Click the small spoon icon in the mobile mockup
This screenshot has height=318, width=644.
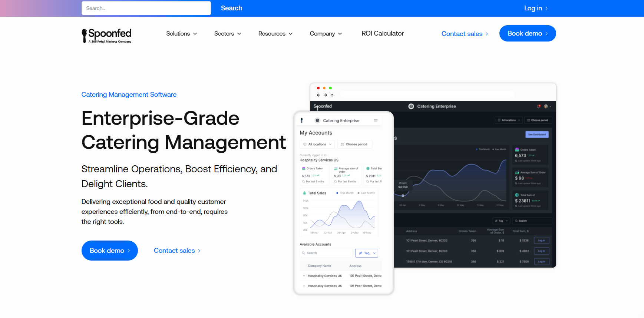pos(302,120)
